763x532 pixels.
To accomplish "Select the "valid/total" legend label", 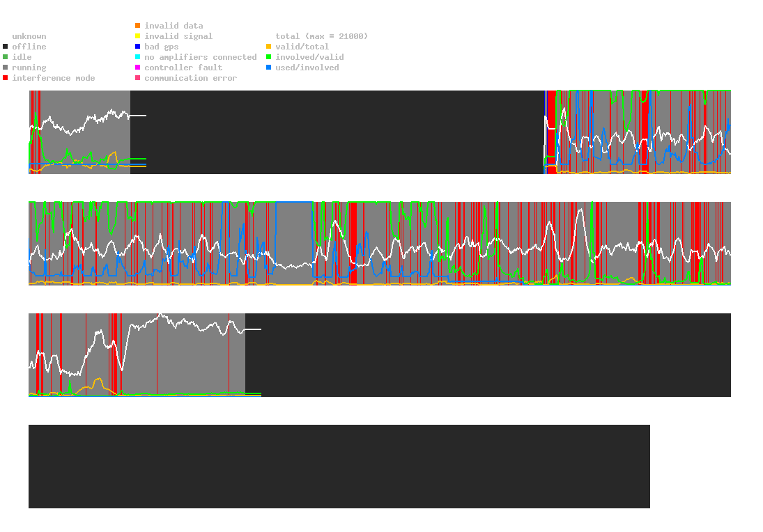I will pos(302,47).
